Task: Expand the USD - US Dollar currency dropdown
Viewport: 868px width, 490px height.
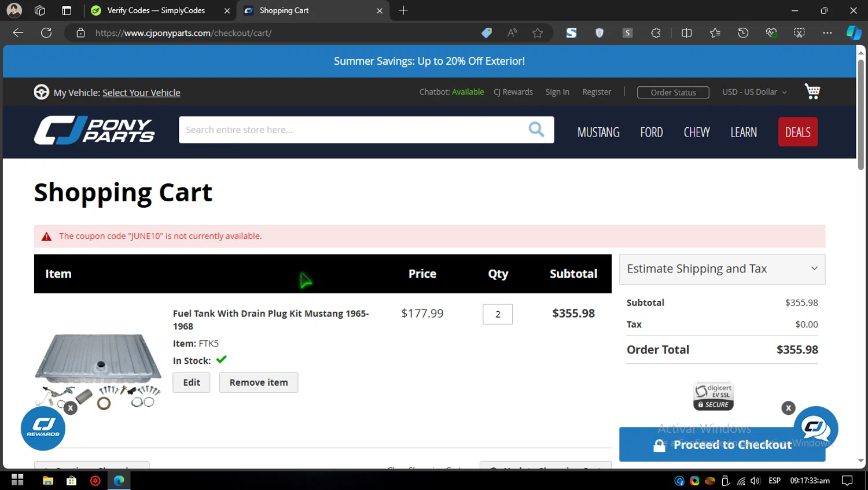Action: pyautogui.click(x=755, y=92)
